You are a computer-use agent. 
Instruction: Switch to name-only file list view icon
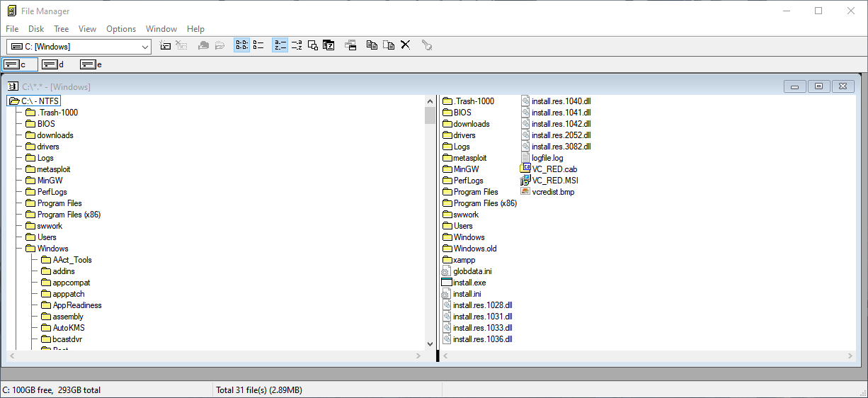(242, 45)
